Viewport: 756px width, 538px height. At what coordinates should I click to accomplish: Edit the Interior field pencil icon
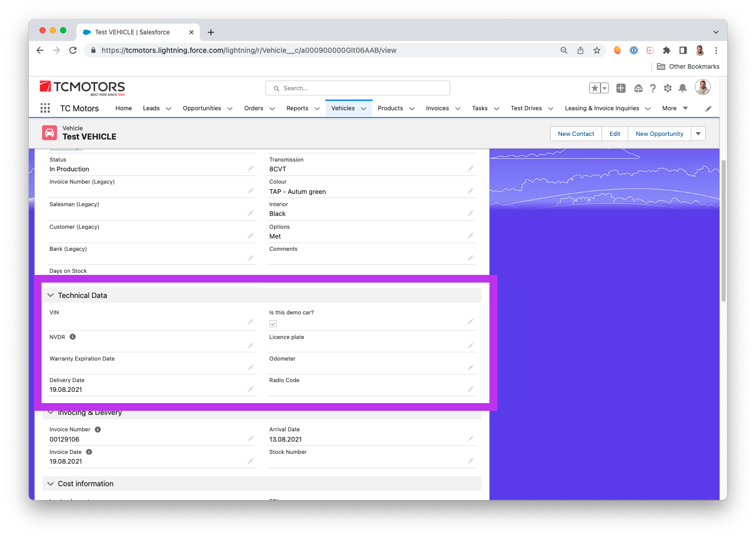tap(471, 213)
